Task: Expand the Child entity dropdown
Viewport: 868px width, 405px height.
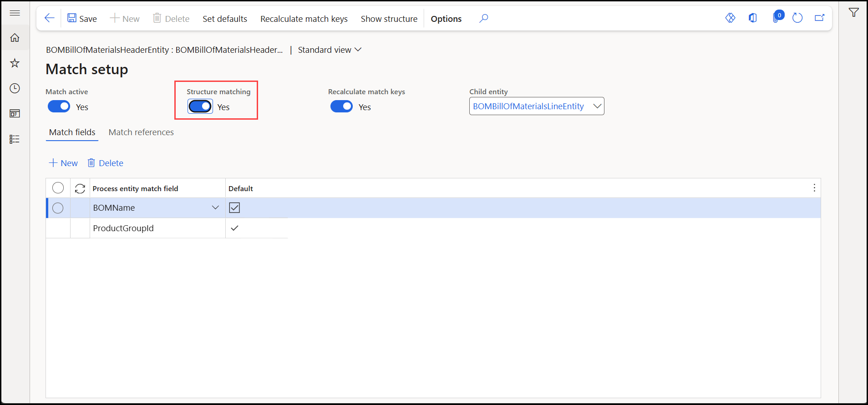Action: [597, 106]
